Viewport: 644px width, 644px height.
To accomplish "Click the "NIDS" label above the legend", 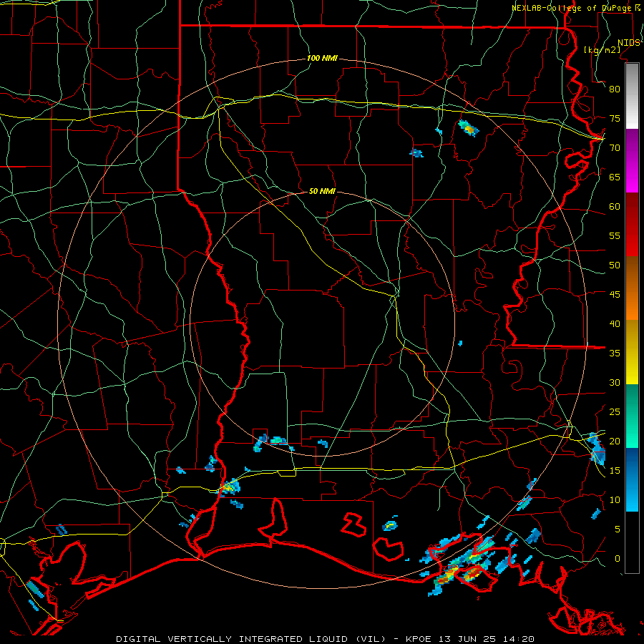I will coord(629,43).
